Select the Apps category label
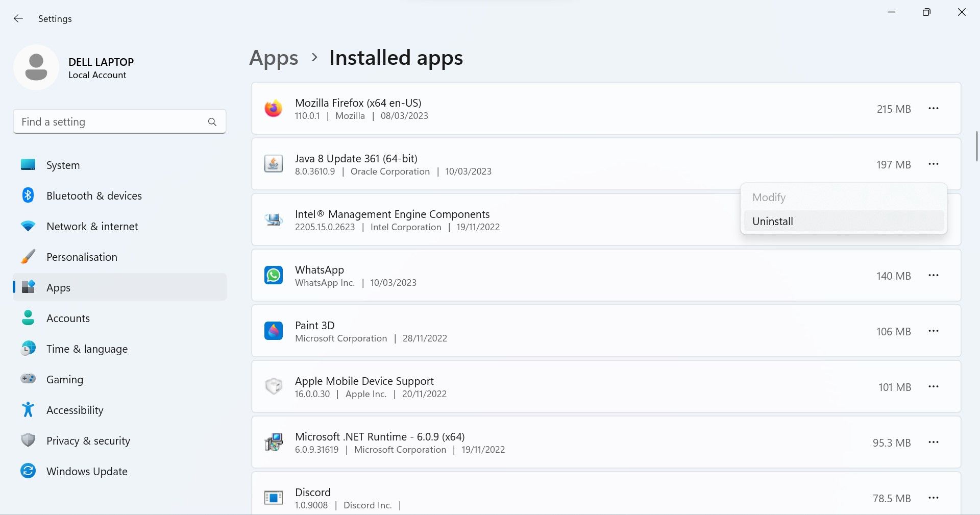 [x=58, y=288]
